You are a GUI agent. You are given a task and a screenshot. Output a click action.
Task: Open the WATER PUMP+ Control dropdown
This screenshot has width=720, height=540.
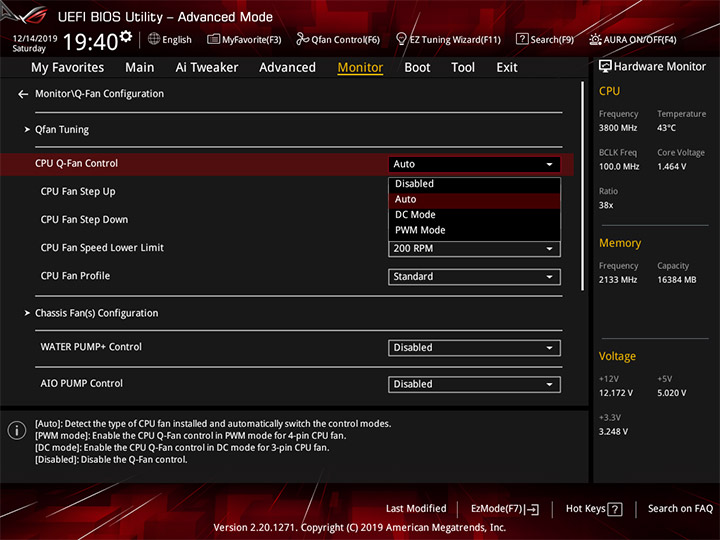click(474, 348)
